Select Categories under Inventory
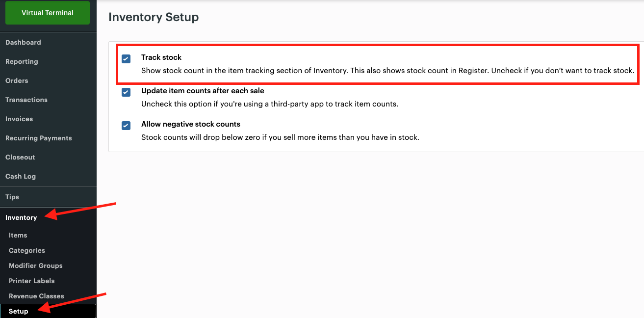The width and height of the screenshot is (644, 318). click(x=27, y=251)
